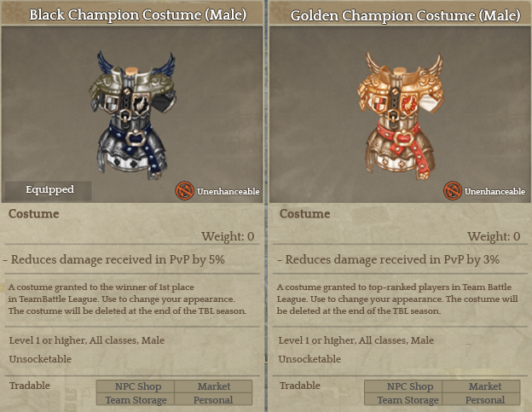532x412 pixels.
Task: Click the Golden Champion Costume (Male) title
Action: pos(406,15)
